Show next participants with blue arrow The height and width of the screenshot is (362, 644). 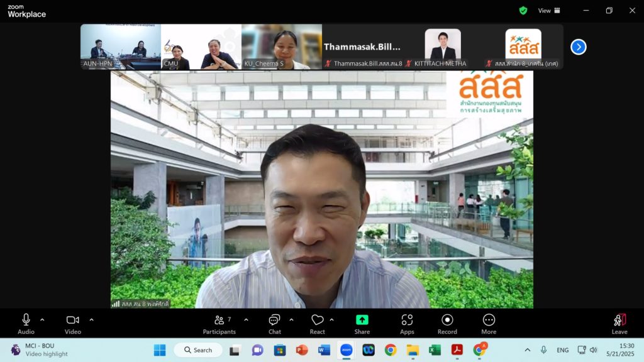578,47
